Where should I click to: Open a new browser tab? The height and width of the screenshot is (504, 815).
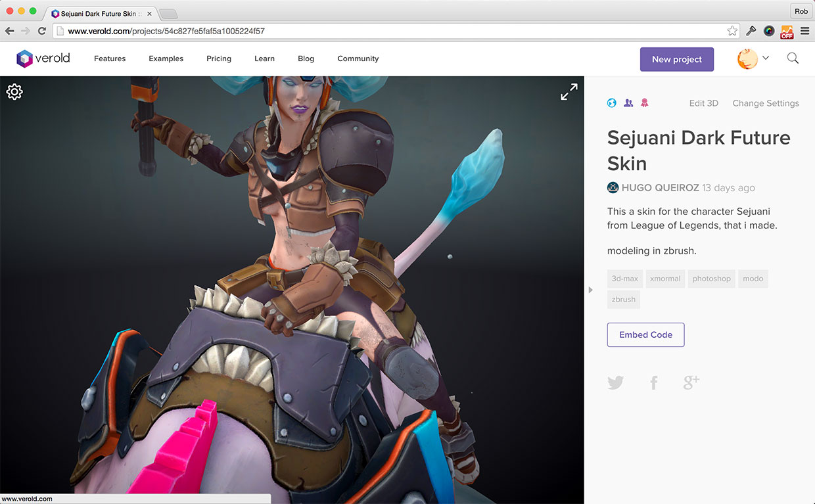168,13
